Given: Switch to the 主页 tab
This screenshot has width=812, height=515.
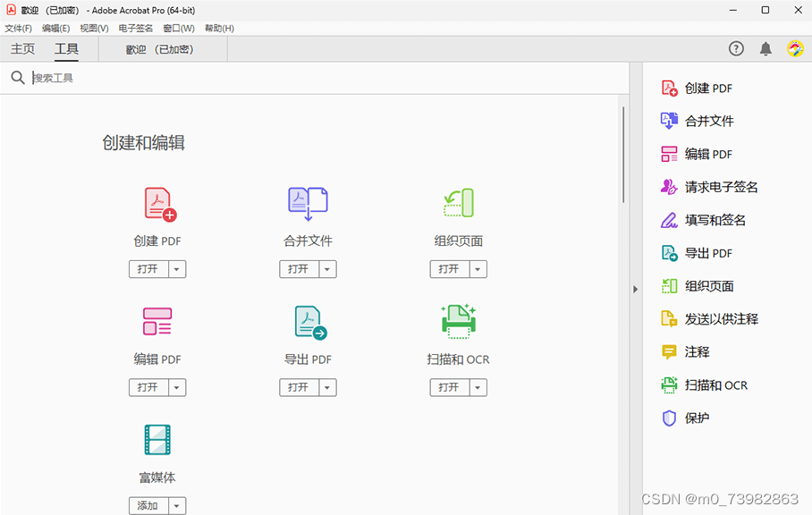Looking at the screenshot, I should 22,49.
